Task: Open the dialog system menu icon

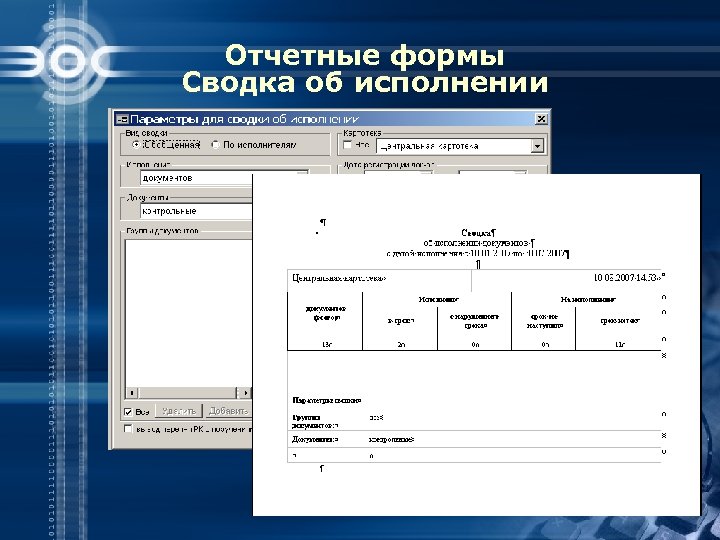Action: pos(122,119)
